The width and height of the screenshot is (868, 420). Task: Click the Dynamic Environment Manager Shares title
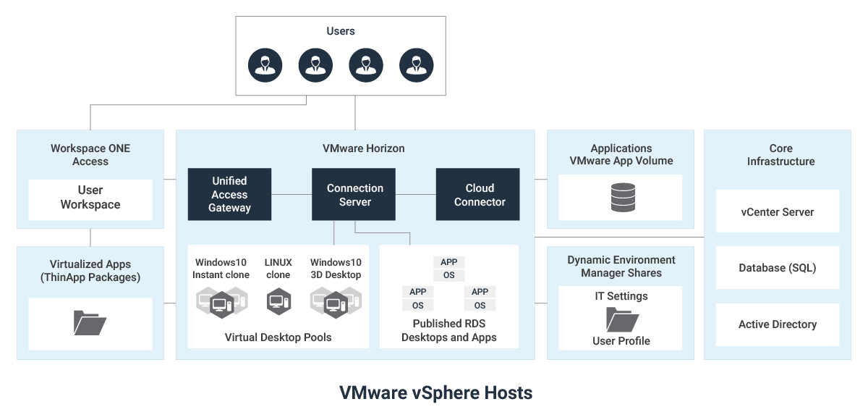pyautogui.click(x=621, y=266)
